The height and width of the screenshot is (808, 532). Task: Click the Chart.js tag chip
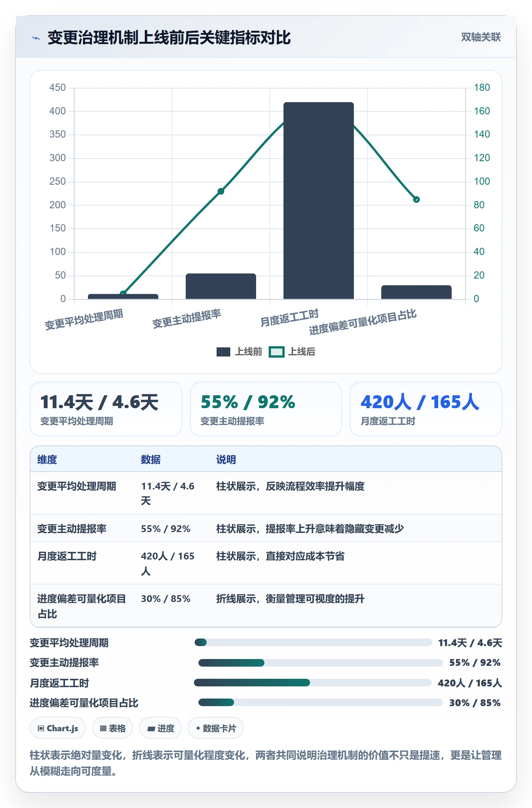click(x=58, y=728)
